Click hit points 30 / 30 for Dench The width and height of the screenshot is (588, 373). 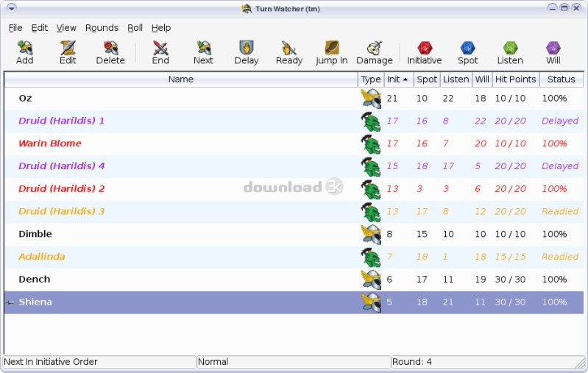510,280
